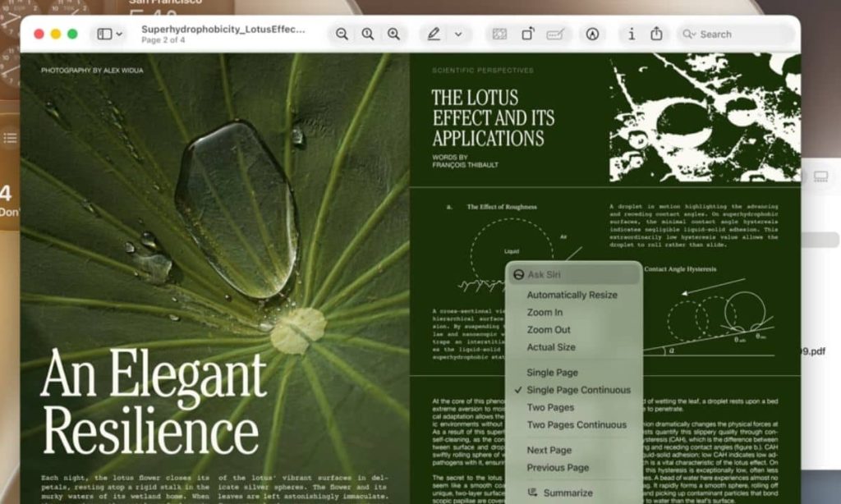This screenshot has width=841, height=504.
Task: Expand the highlight color options chevron
Action: [458, 34]
